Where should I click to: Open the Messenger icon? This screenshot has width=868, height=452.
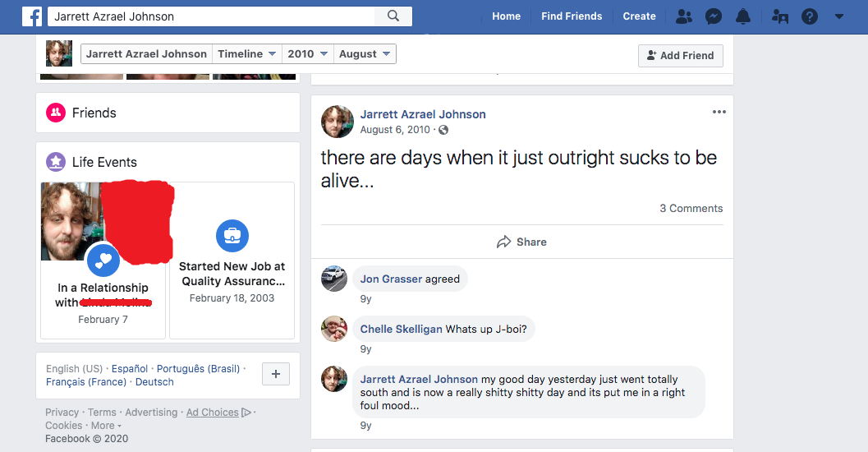714,16
